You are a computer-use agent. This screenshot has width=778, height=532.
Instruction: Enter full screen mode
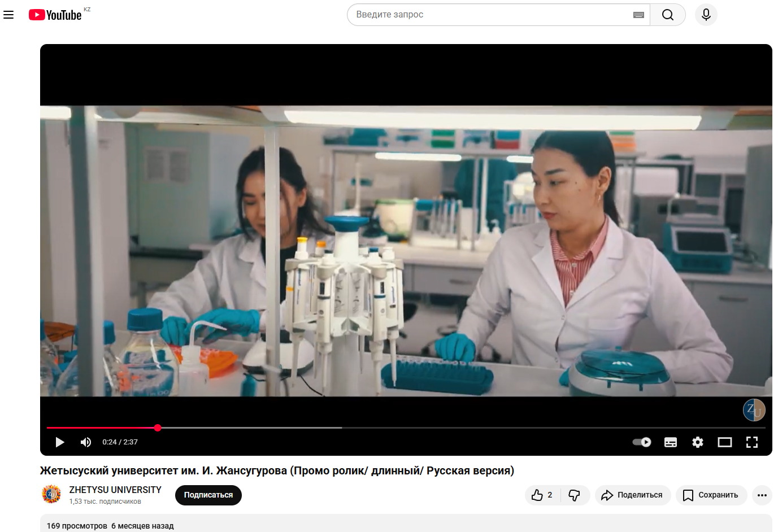pyautogui.click(x=752, y=442)
